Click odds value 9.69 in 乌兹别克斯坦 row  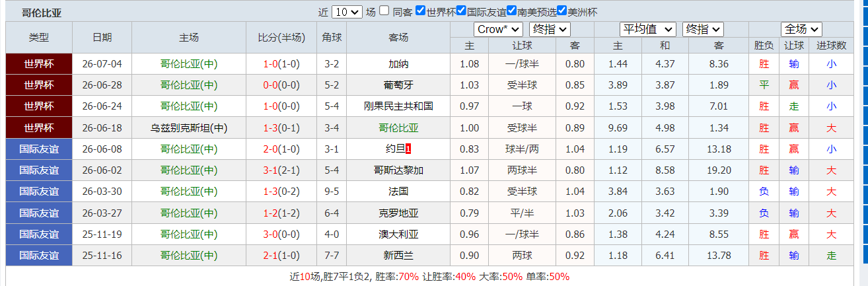tap(618, 128)
